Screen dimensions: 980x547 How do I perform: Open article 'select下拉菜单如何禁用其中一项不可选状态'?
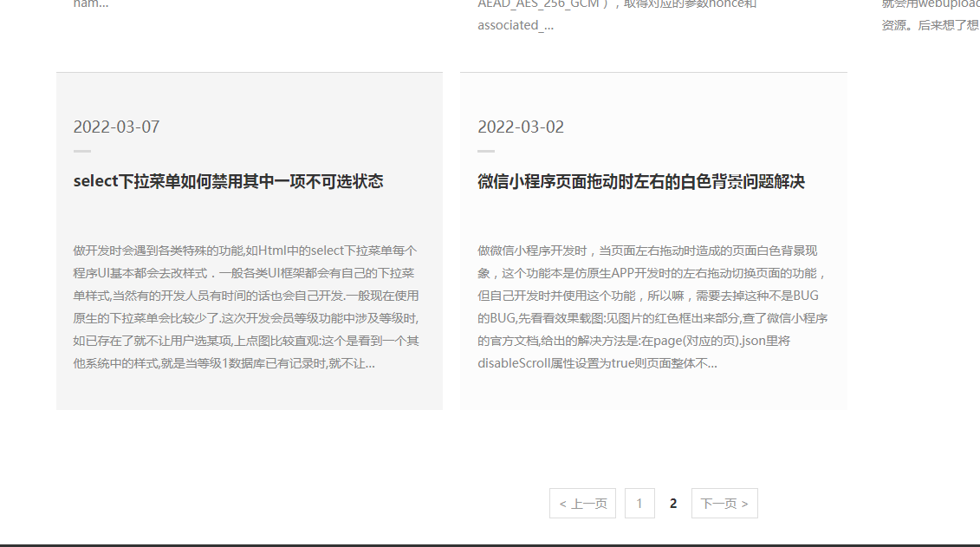point(228,182)
